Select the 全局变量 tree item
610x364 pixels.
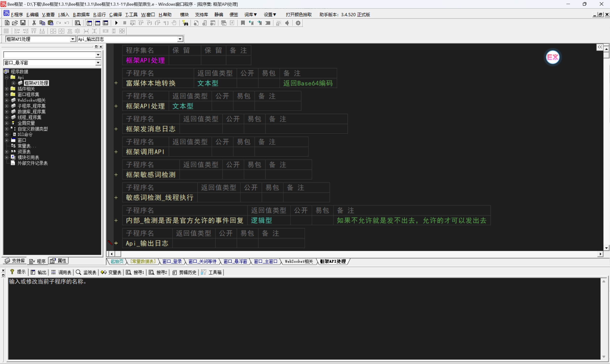(26, 123)
